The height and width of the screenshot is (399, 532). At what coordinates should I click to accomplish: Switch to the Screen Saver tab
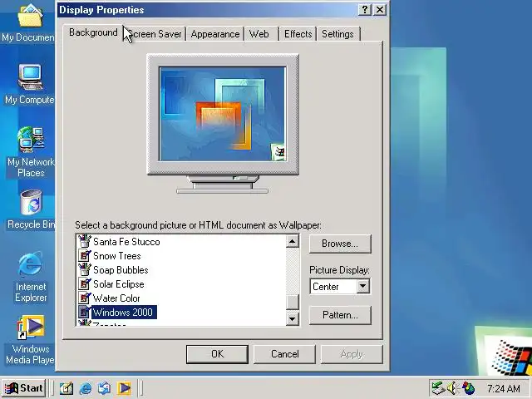155,34
